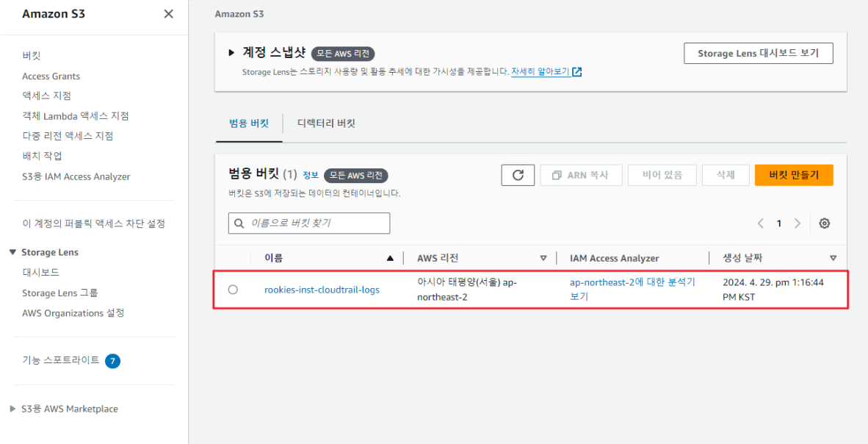
Task: Click the 기능 스포트라이트 badge showing 7
Action: [x=112, y=361]
